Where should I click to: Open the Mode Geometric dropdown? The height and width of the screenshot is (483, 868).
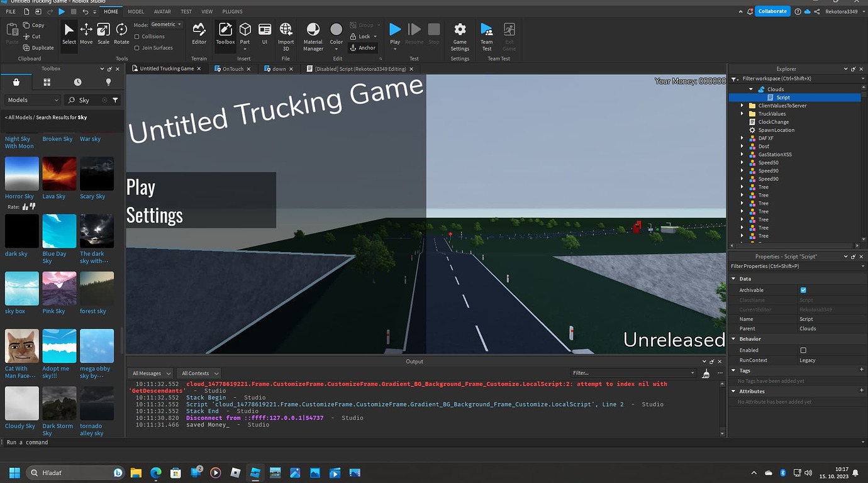pyautogui.click(x=167, y=25)
